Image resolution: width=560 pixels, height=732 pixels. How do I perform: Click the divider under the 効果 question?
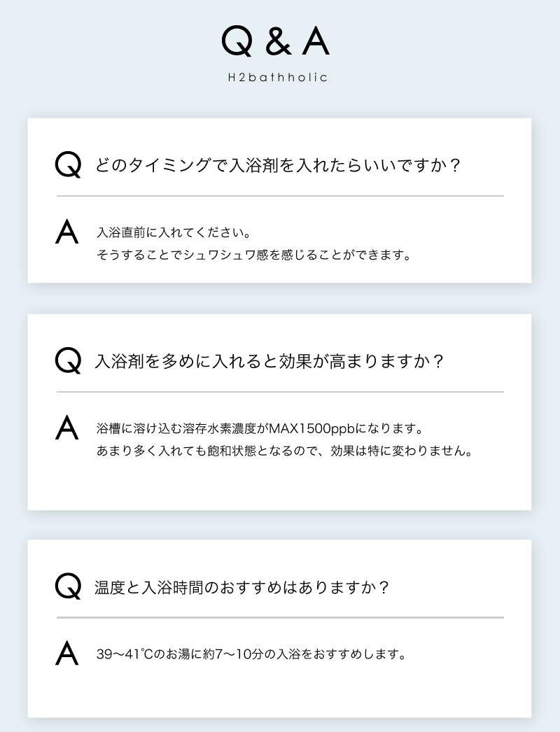click(280, 392)
